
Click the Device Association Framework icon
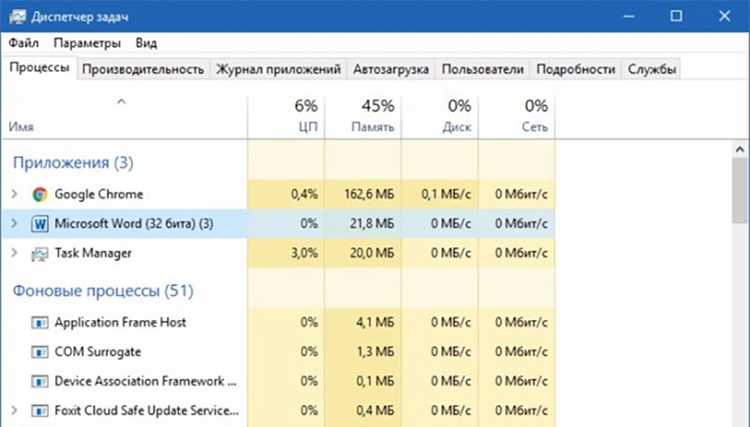point(40,382)
